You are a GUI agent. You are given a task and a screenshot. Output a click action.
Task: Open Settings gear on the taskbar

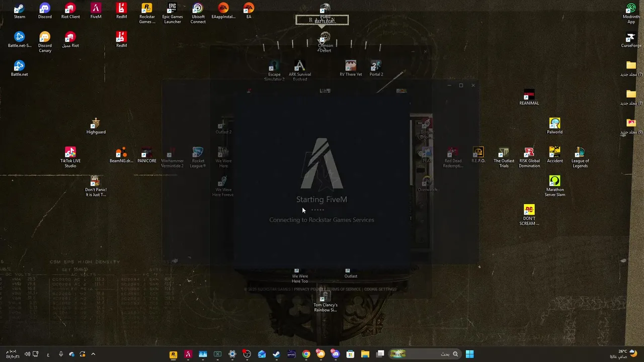pos(232,354)
